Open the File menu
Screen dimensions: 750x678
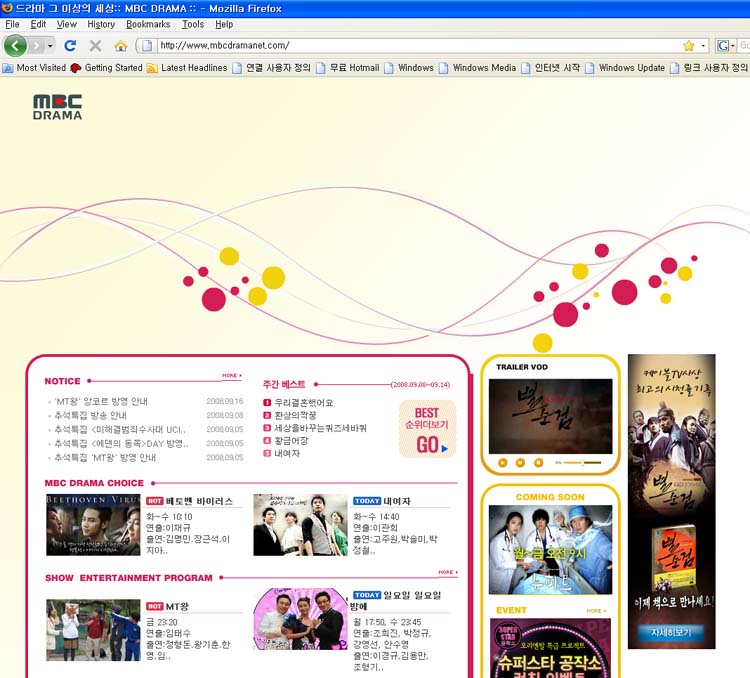(x=12, y=24)
